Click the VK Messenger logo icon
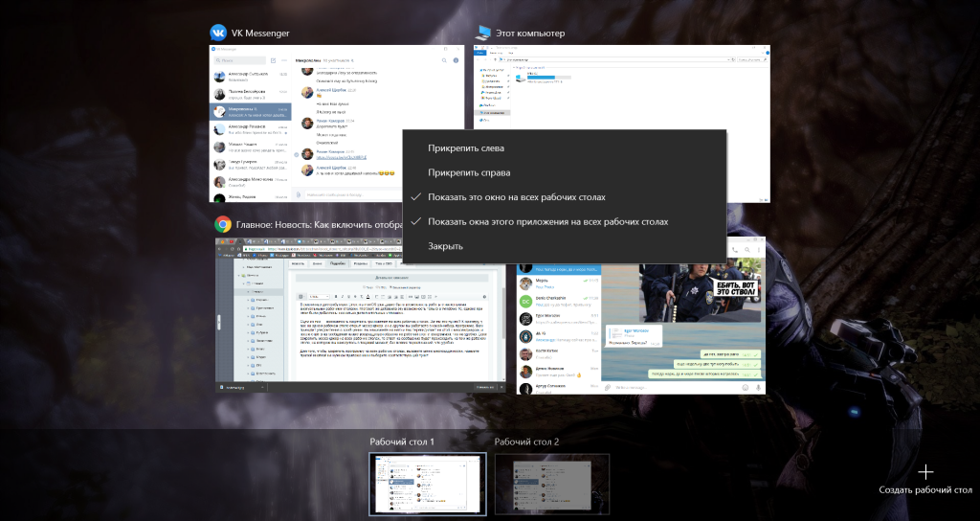The image size is (980, 521). (x=216, y=33)
